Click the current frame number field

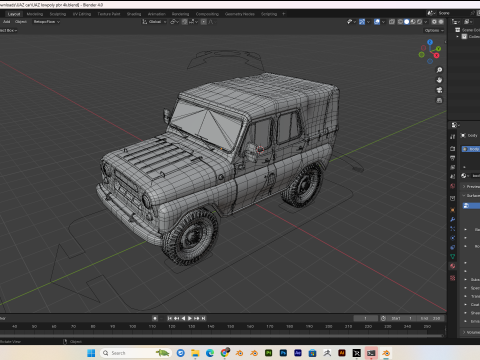point(366,318)
